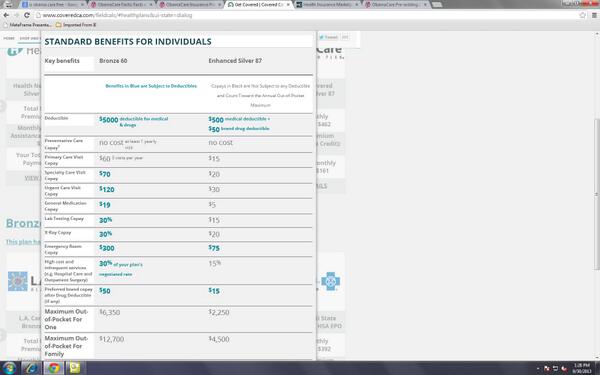Switch to the ObamaCare Facts tab
Image resolution: width=600 pixels, height=375 pixels.
pyautogui.click(x=122, y=5)
